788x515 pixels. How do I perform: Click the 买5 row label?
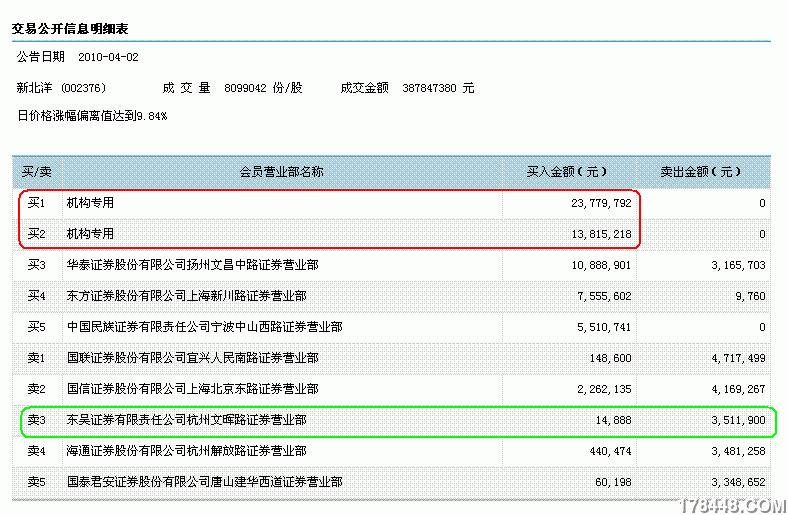click(36, 327)
